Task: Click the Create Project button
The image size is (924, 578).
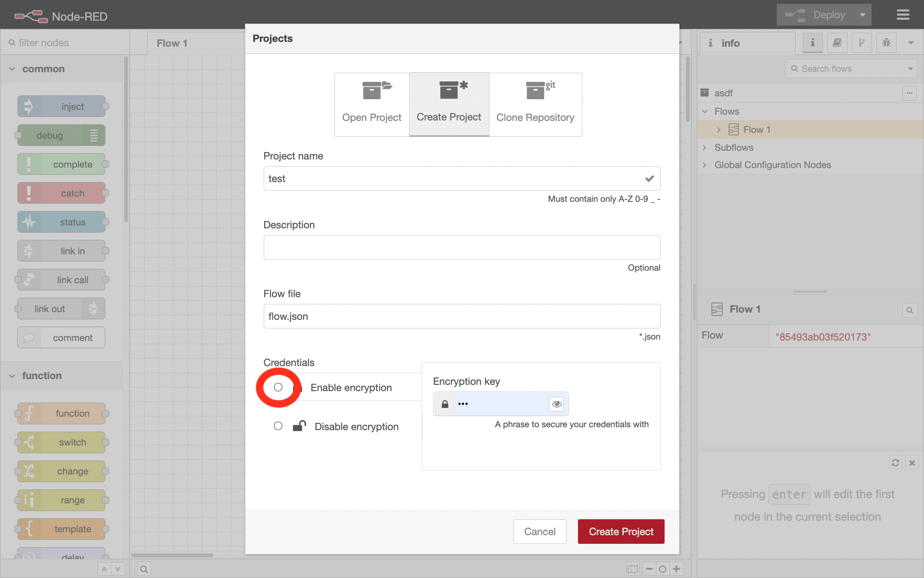Action: tap(621, 531)
